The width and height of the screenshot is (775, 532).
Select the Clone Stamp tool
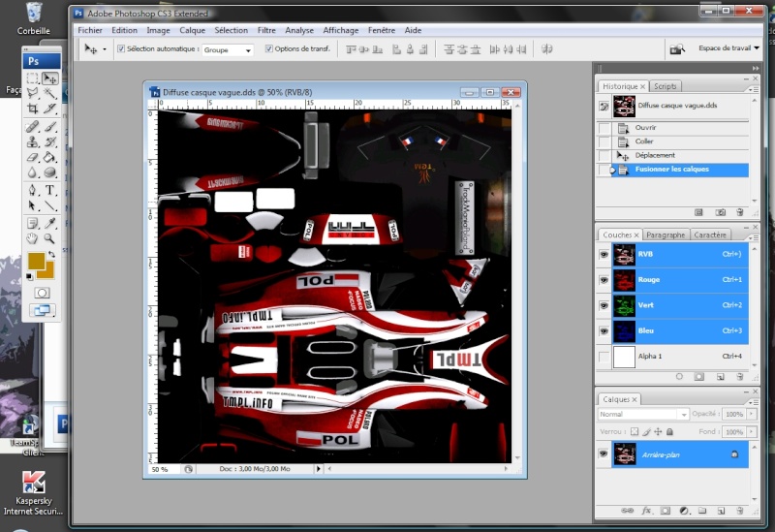pyautogui.click(x=33, y=141)
